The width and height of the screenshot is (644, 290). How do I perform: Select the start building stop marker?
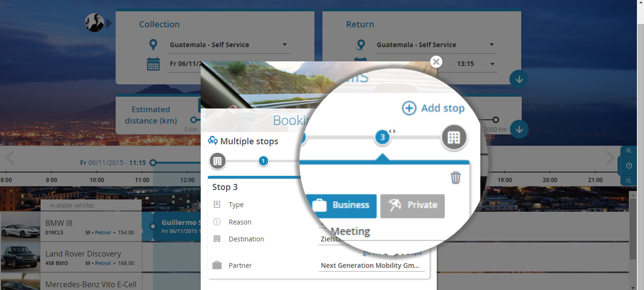coord(217,161)
